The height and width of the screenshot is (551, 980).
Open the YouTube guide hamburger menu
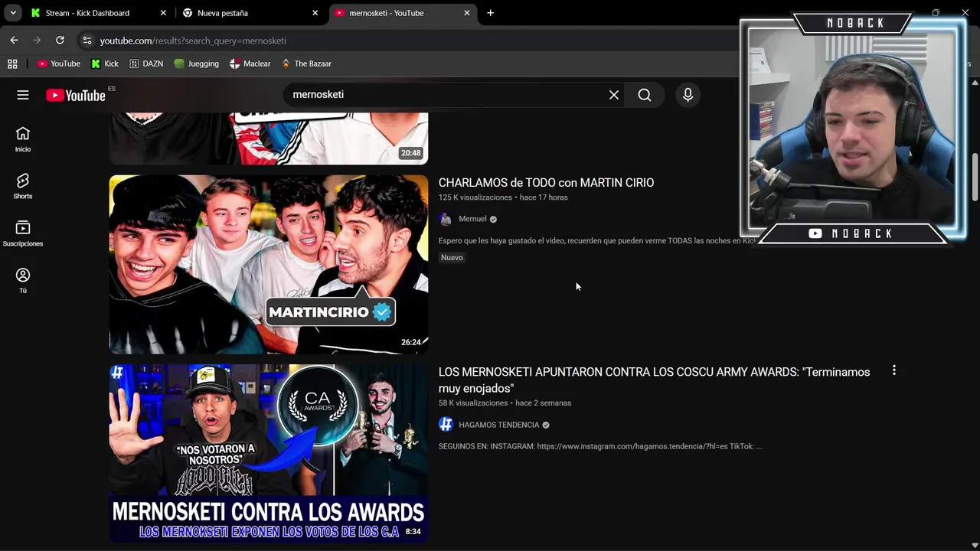(23, 95)
